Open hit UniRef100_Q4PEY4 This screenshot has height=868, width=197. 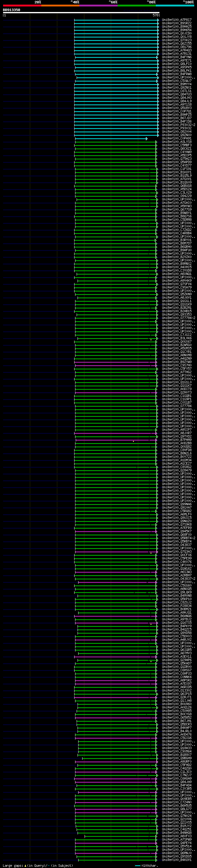[177, 843]
